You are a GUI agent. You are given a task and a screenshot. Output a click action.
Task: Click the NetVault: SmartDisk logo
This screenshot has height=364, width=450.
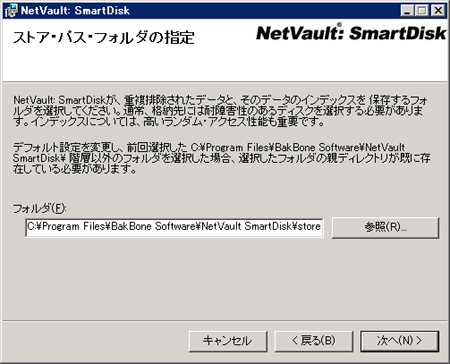351,32
